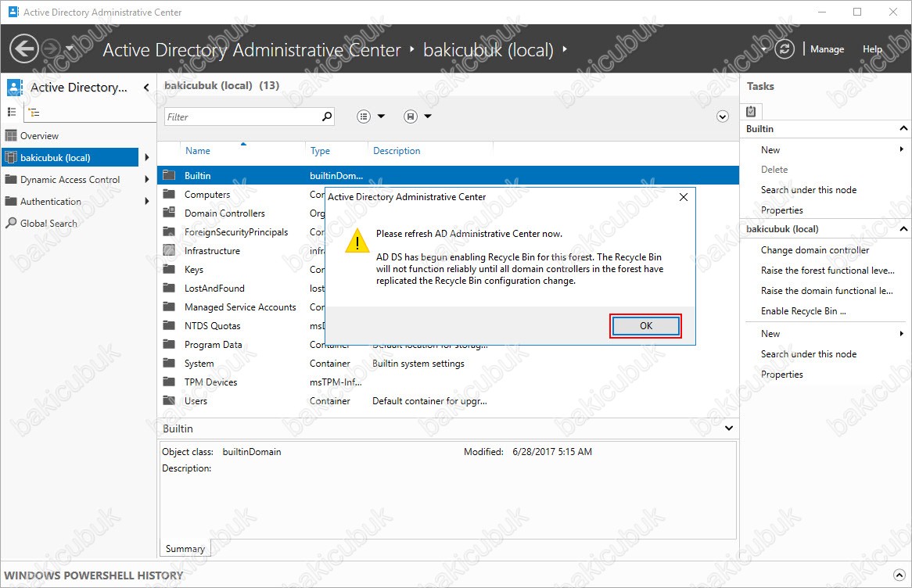Viewport: 912px width, 588px height.
Task: Click the Domain Controllers OU icon
Action: tap(169, 213)
